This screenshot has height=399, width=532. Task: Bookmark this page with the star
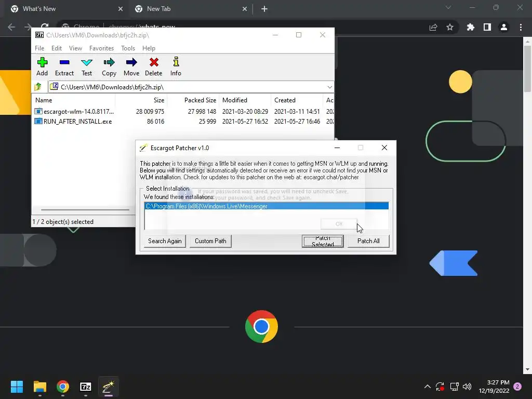[450, 27]
